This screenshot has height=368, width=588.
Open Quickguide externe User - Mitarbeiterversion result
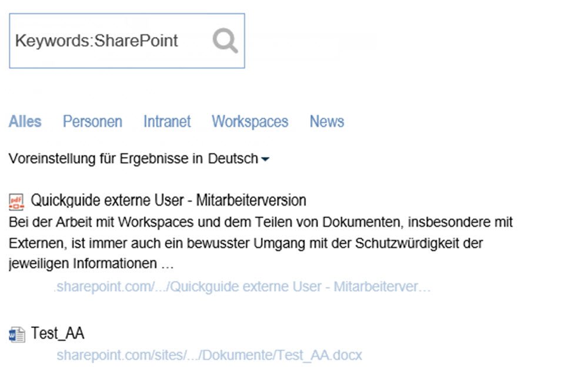point(168,200)
